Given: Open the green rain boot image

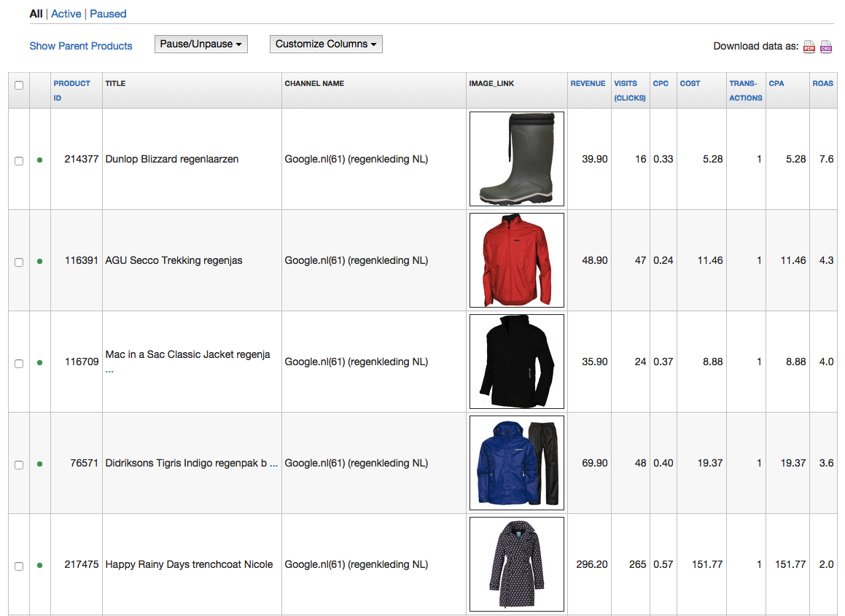Looking at the screenshot, I should (516, 159).
